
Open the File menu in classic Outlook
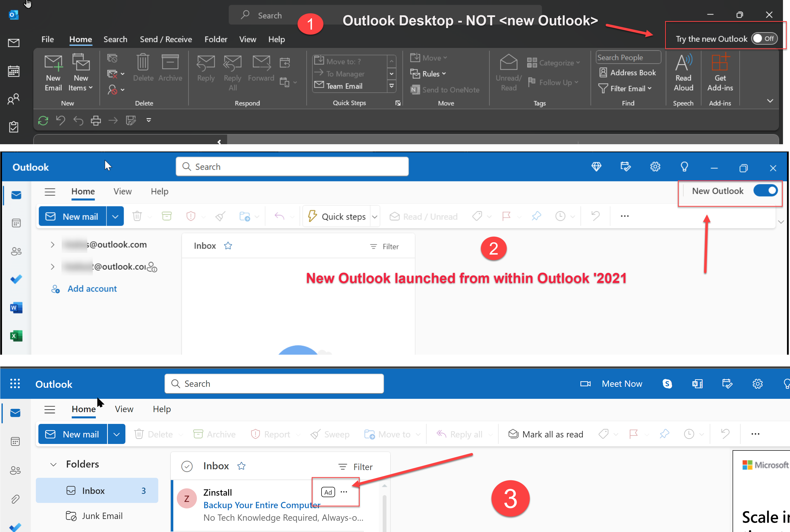[47, 39]
